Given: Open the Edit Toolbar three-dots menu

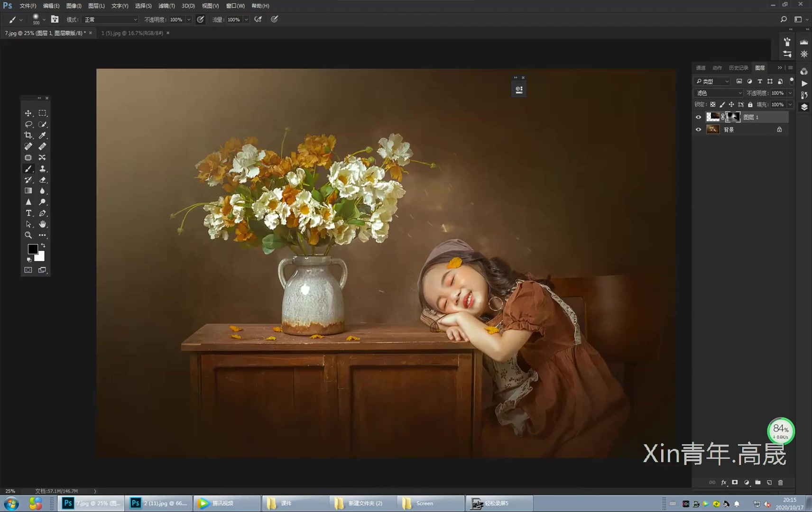Looking at the screenshot, I should (x=43, y=235).
